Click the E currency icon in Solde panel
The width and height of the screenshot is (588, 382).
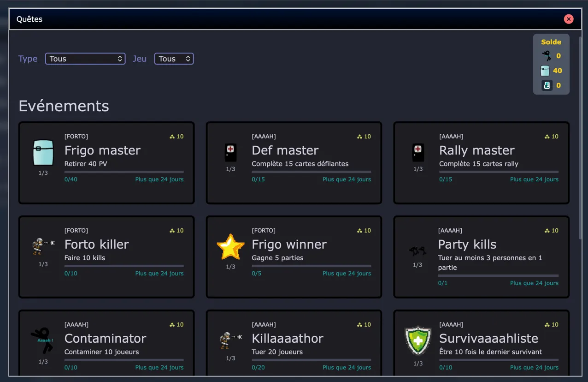coord(547,85)
